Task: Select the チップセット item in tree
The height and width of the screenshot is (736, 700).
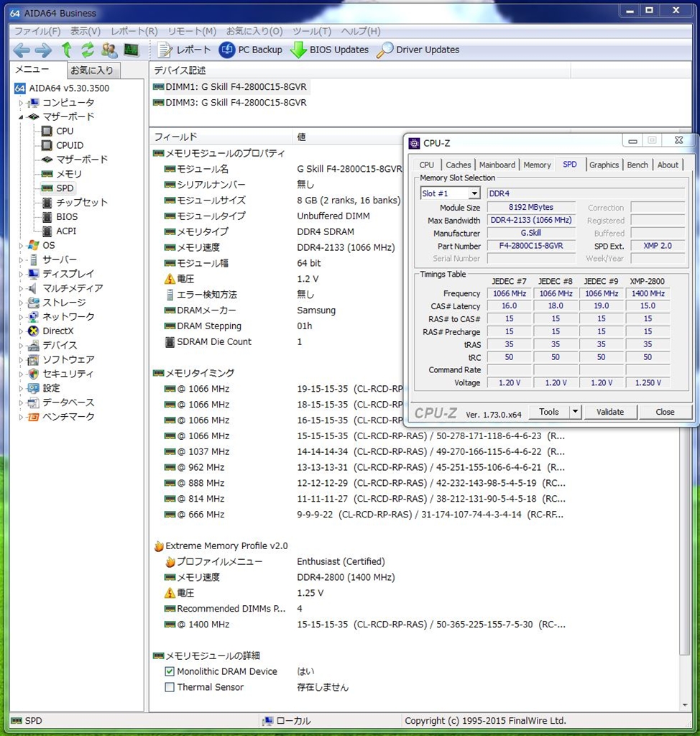Action: (82, 202)
